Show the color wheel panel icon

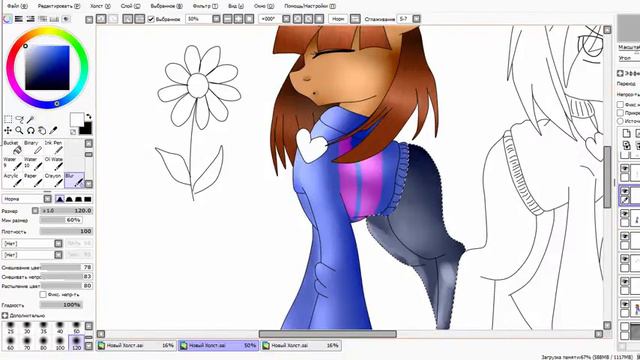(x=8, y=19)
